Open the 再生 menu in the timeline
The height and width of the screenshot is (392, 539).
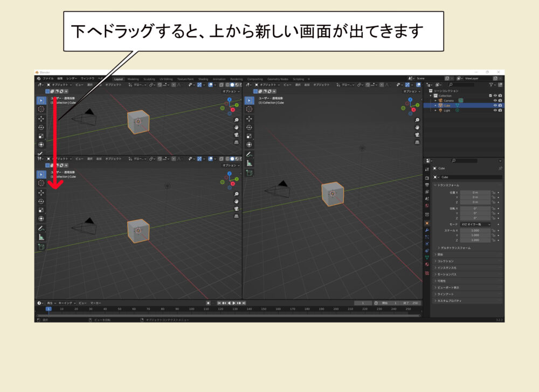(x=51, y=303)
